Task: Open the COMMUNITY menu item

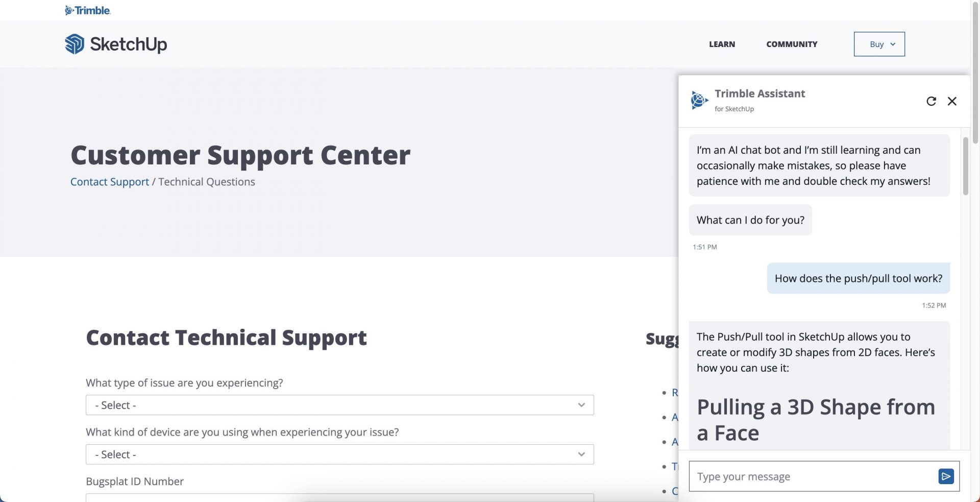Action: (x=792, y=44)
